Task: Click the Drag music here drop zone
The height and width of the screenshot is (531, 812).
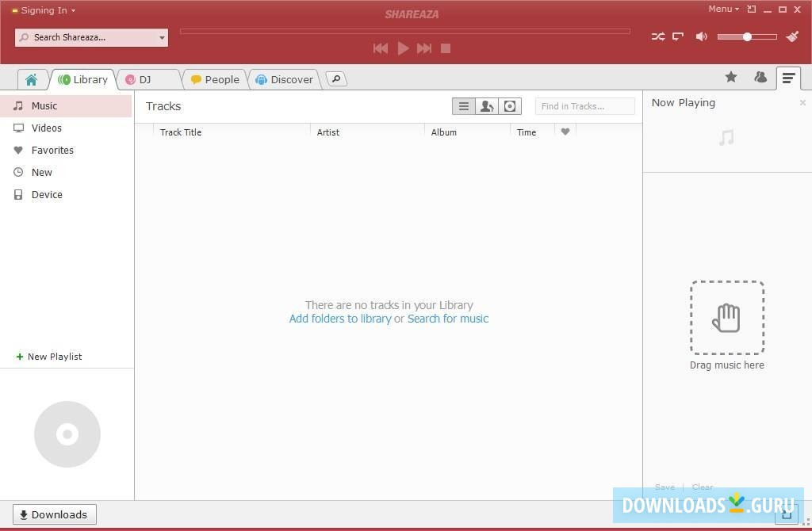Action: click(x=727, y=318)
